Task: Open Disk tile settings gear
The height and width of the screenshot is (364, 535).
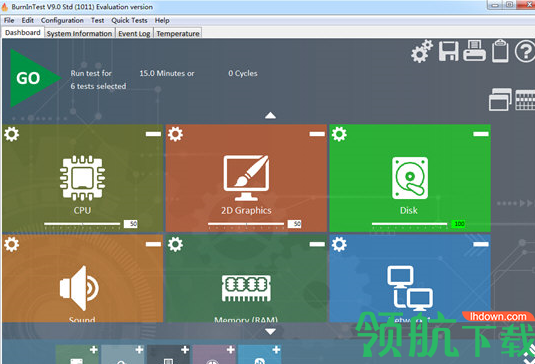Action: (339, 134)
